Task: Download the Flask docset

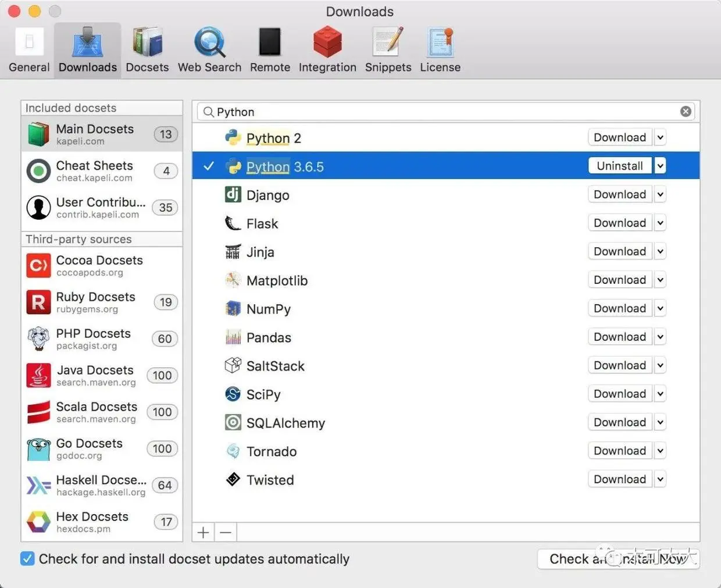Action: (620, 223)
